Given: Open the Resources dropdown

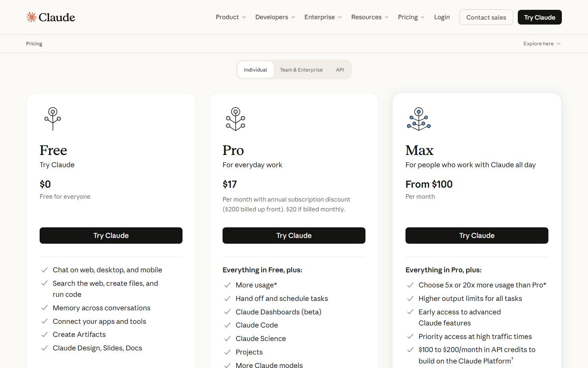Looking at the screenshot, I should pos(370,17).
